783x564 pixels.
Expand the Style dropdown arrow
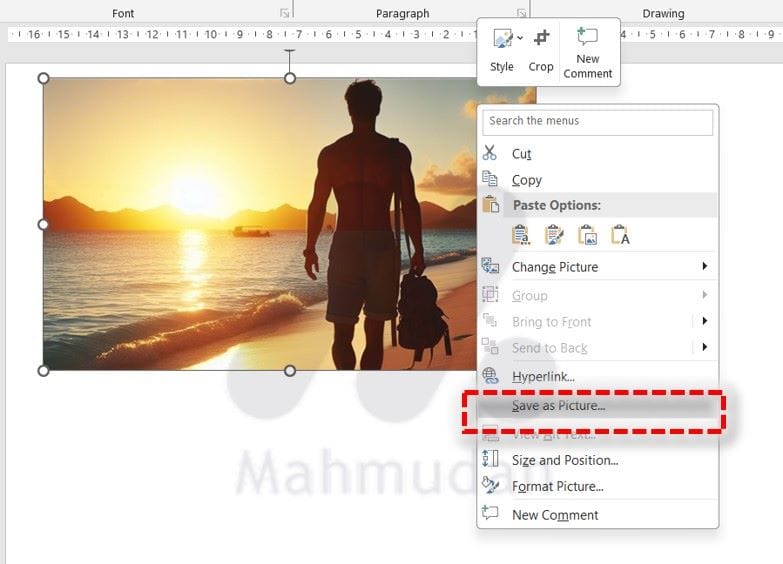pos(520,38)
